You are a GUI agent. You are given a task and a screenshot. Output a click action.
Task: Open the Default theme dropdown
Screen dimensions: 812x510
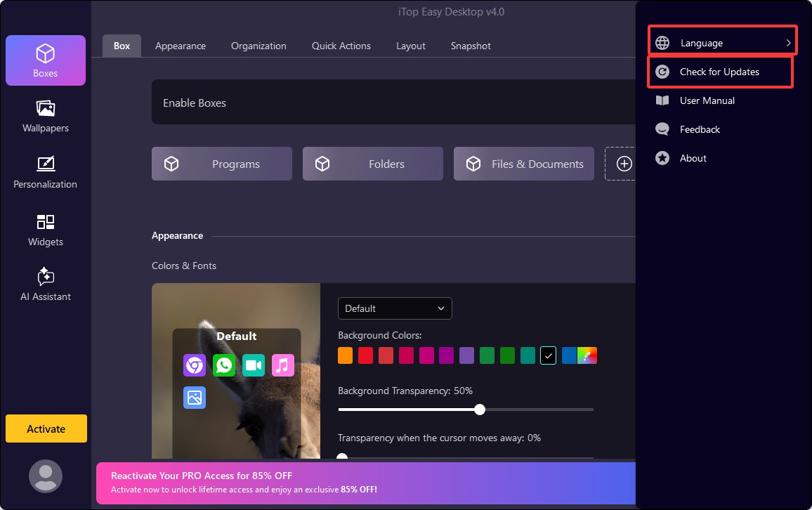(395, 308)
